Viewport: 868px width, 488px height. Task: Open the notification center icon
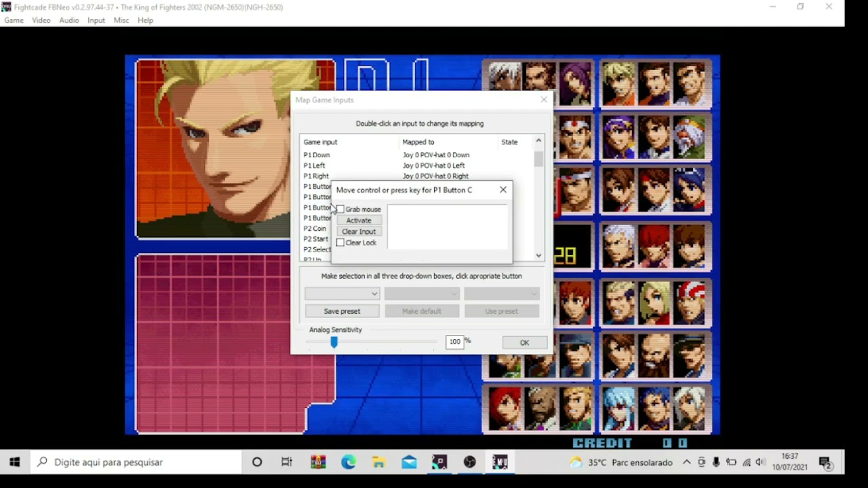(826, 462)
